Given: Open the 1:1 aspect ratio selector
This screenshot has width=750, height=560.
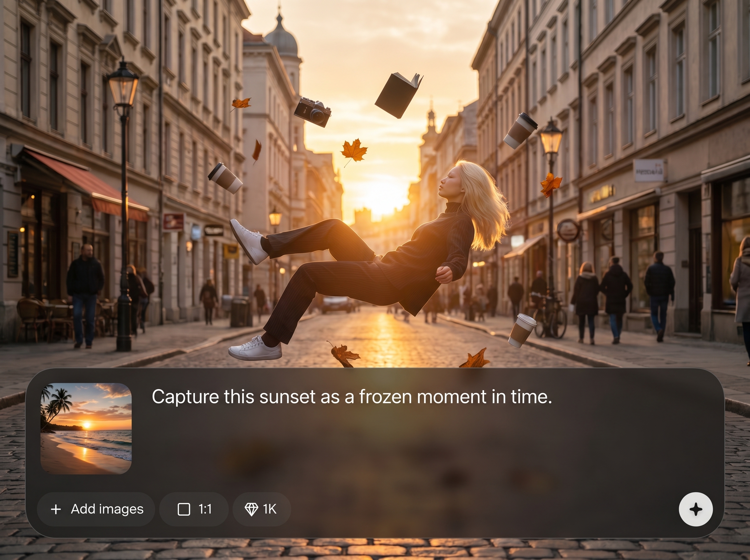Looking at the screenshot, I should 194,509.
